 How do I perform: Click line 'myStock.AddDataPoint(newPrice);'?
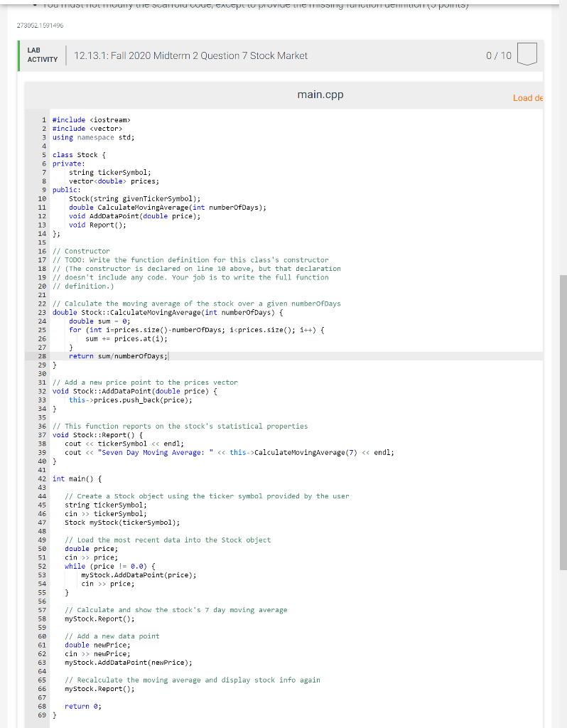(x=129, y=663)
